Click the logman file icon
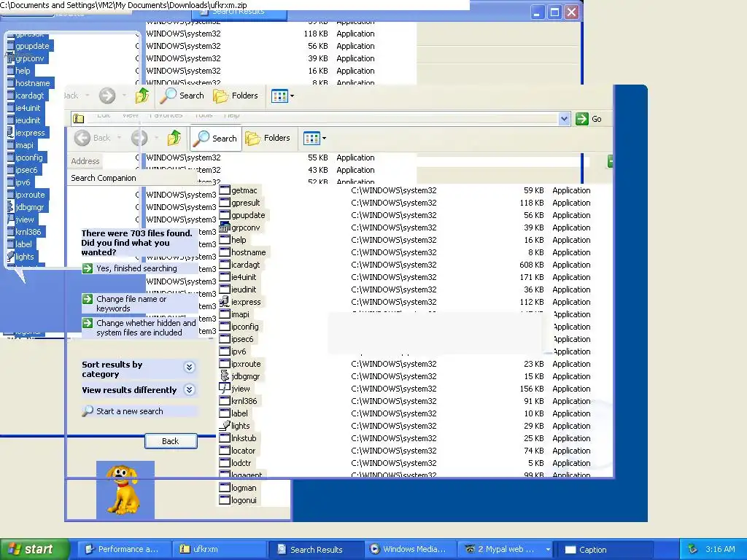The width and height of the screenshot is (747, 560). pos(225,488)
